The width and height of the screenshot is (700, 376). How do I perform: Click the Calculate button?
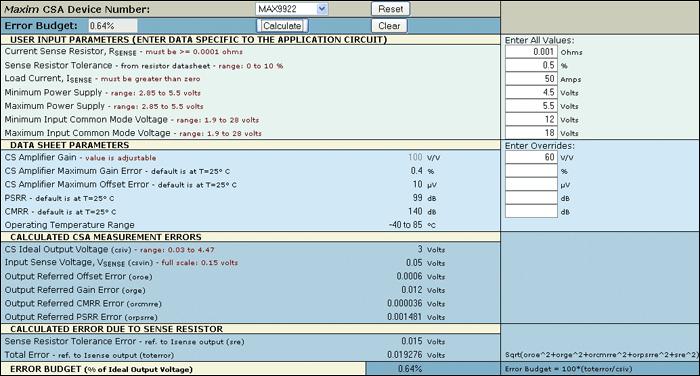coord(282,26)
